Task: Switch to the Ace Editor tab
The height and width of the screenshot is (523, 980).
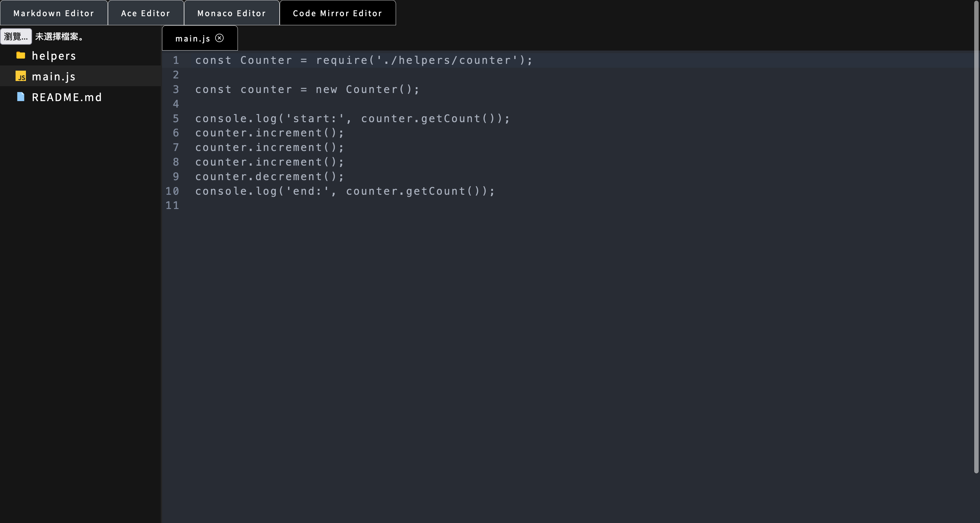Action: coord(146,13)
